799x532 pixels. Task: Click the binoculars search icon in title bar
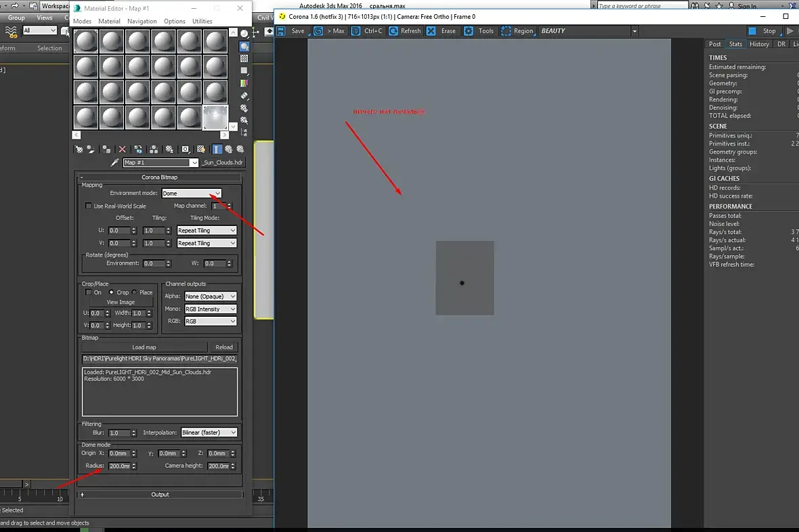(x=695, y=5)
